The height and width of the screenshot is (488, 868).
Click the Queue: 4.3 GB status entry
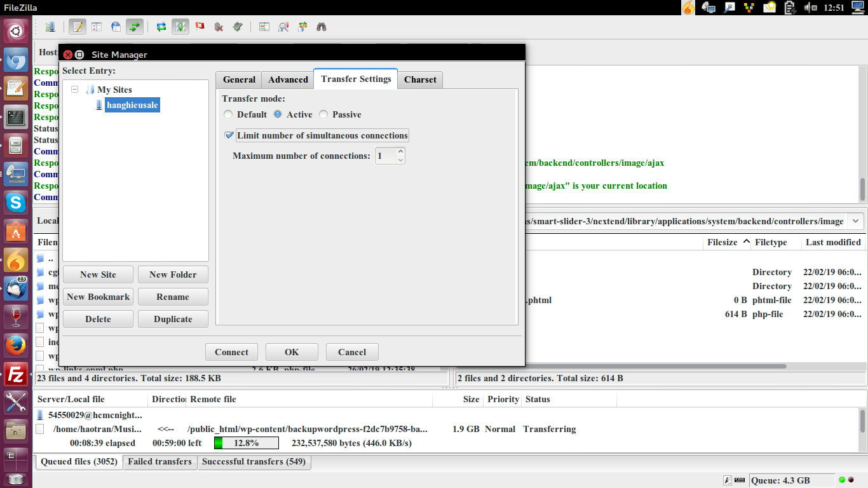(x=792, y=480)
